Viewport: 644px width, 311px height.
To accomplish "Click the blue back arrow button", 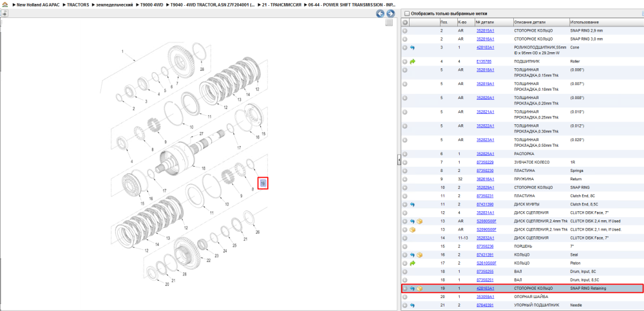I will tap(381, 14).
